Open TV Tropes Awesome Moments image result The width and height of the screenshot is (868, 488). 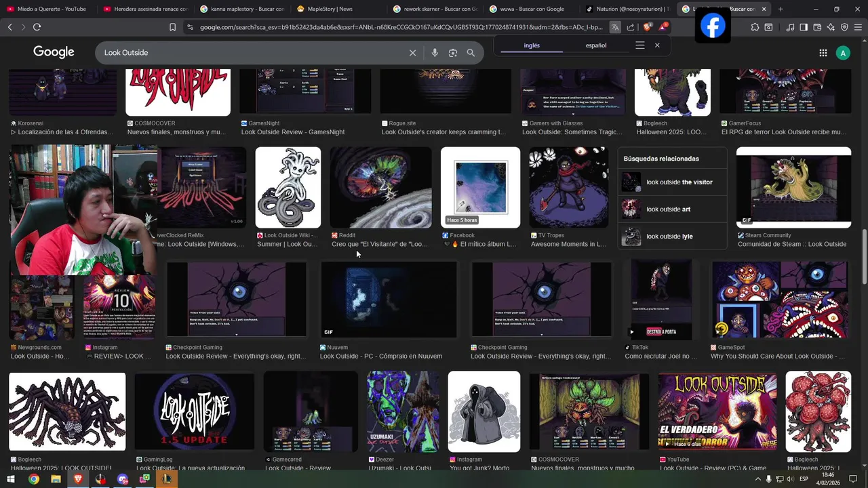(x=569, y=188)
